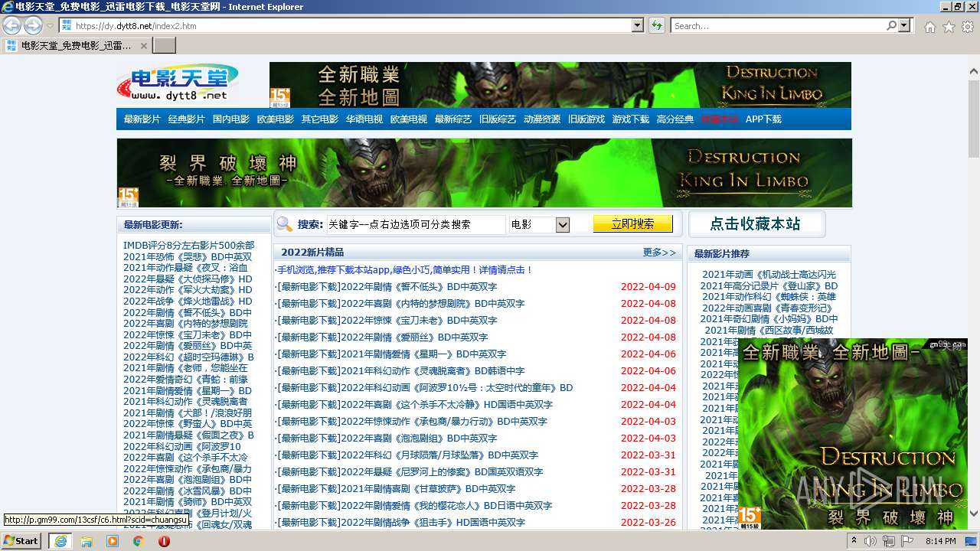Viewport: 980px width, 551px height.
Task: Open the IE Home icon
Action: (x=929, y=27)
